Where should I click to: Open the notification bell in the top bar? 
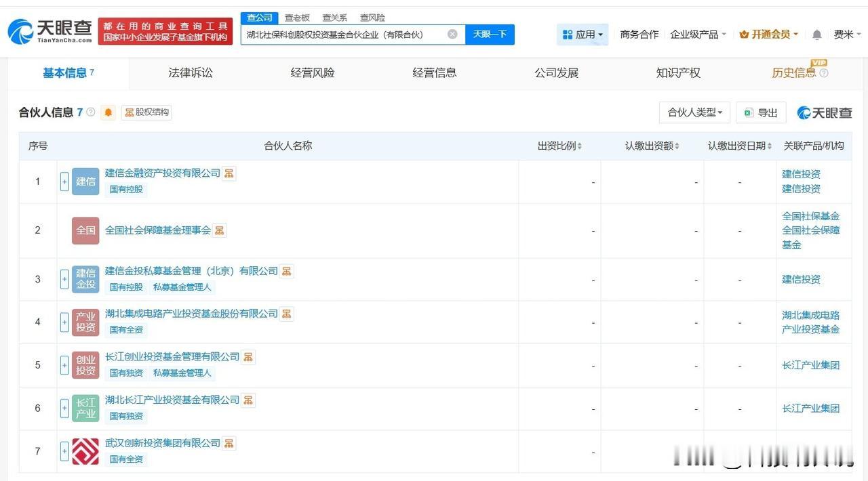[817, 35]
